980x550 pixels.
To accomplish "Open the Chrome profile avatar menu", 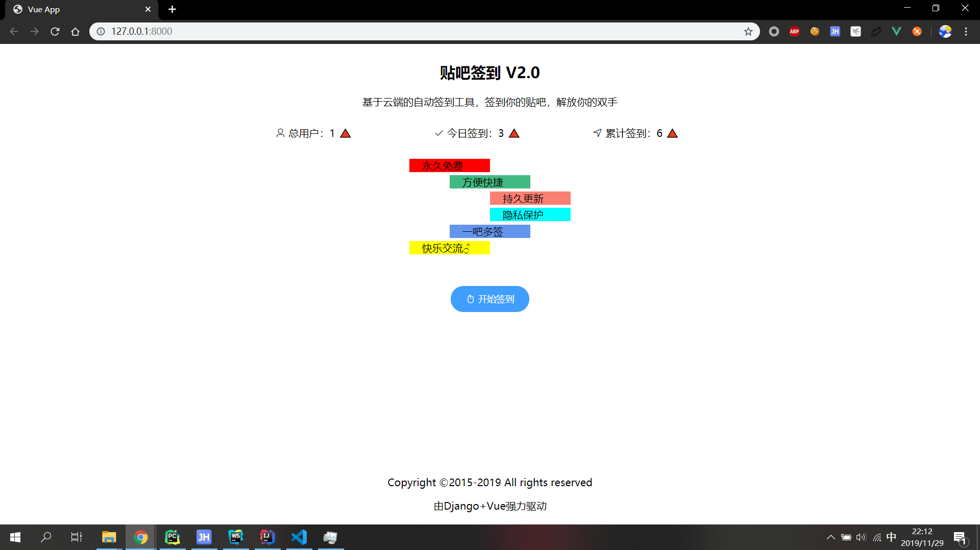I will click(945, 31).
